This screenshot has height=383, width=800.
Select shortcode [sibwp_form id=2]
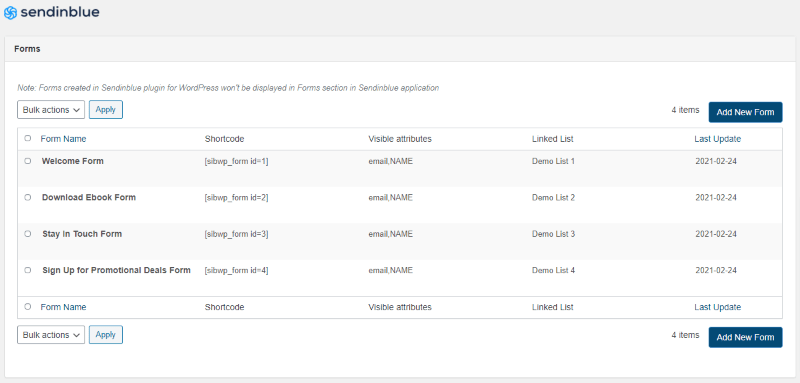(236, 197)
